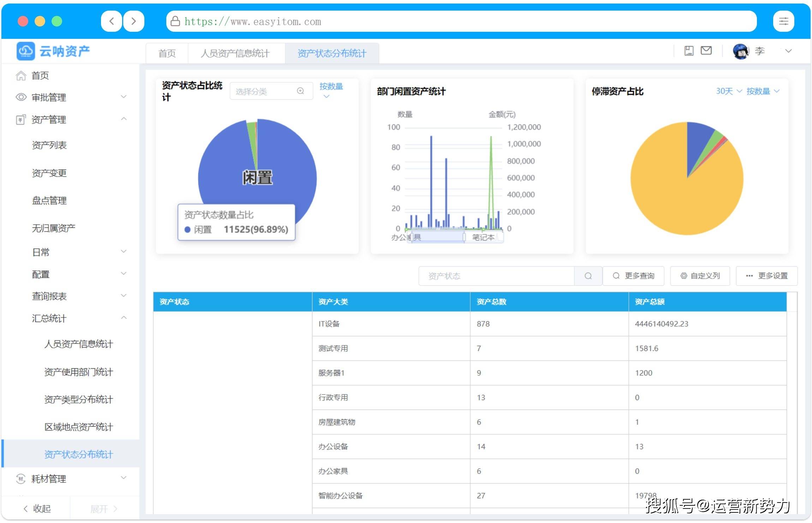Click the 服务器1 table cell
Viewport: 812px width, 523px height.
point(391,373)
